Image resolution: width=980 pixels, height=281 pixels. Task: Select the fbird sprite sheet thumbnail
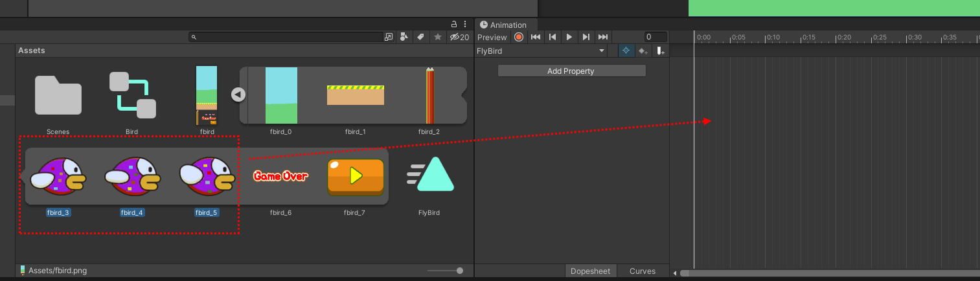coord(207,95)
